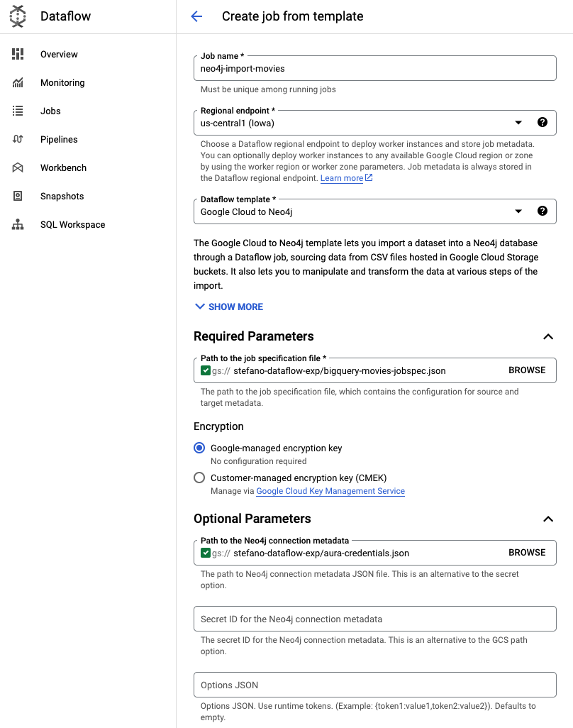Open the Learn more link
This screenshot has height=728, width=573.
coord(342,177)
